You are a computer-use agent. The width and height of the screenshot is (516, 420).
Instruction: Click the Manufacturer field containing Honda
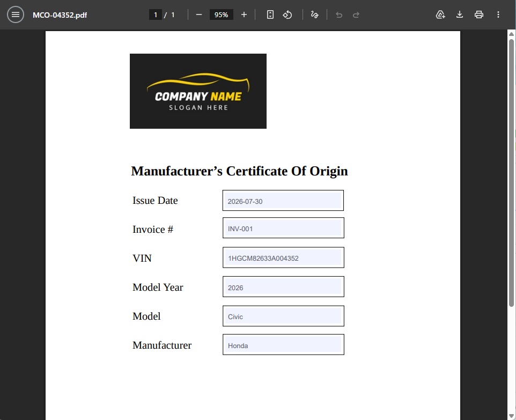click(x=283, y=344)
